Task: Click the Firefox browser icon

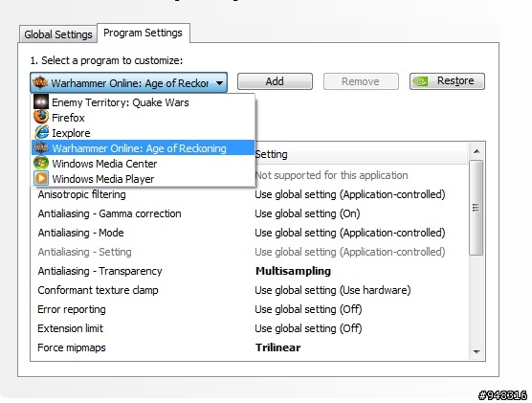Action: click(41, 117)
